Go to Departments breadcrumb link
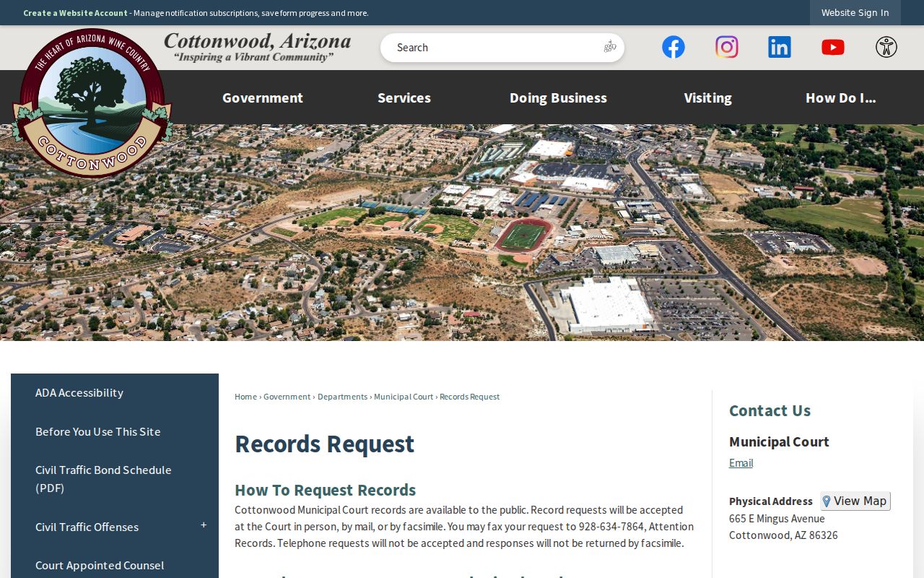Screen dimensions: 924x578 (342, 397)
